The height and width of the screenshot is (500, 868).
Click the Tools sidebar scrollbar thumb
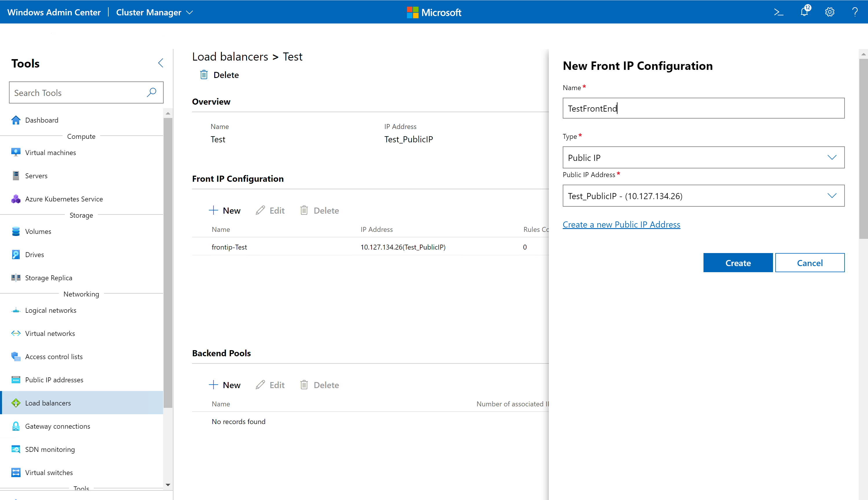tap(168, 262)
